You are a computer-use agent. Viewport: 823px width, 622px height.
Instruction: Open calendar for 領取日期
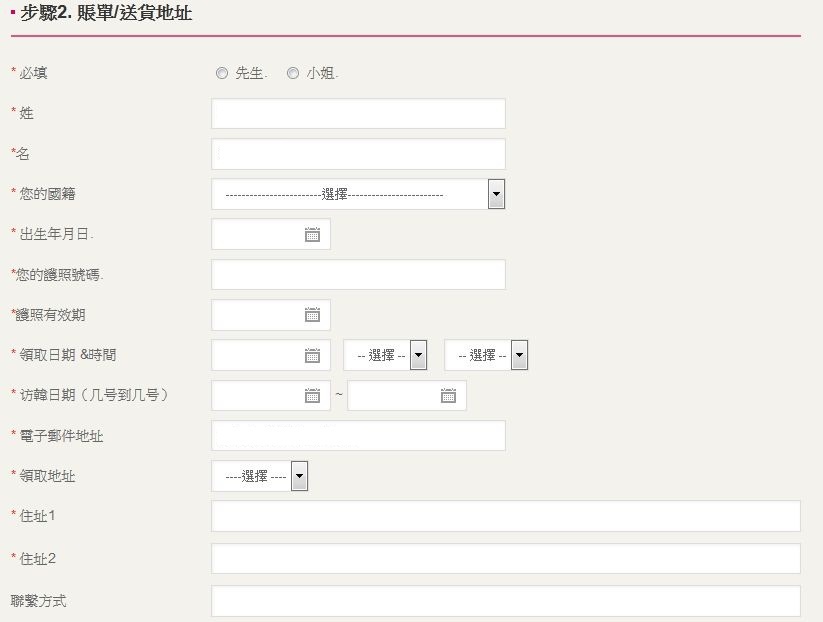[x=312, y=355]
